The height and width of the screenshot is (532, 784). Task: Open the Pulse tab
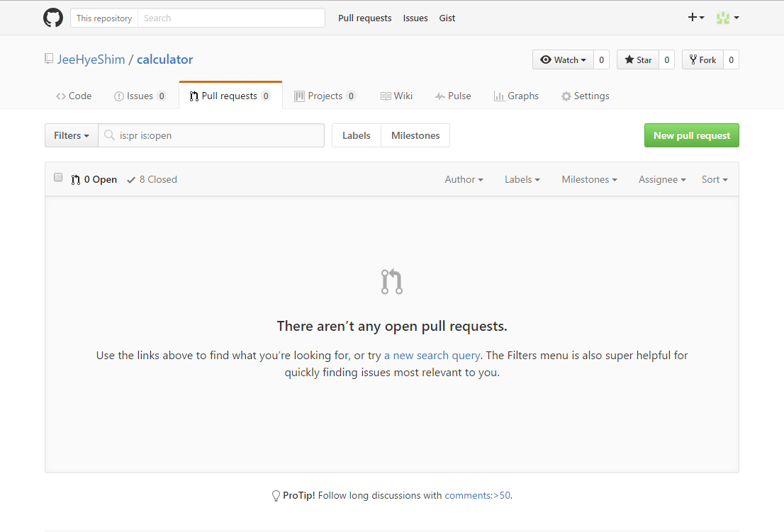point(453,96)
